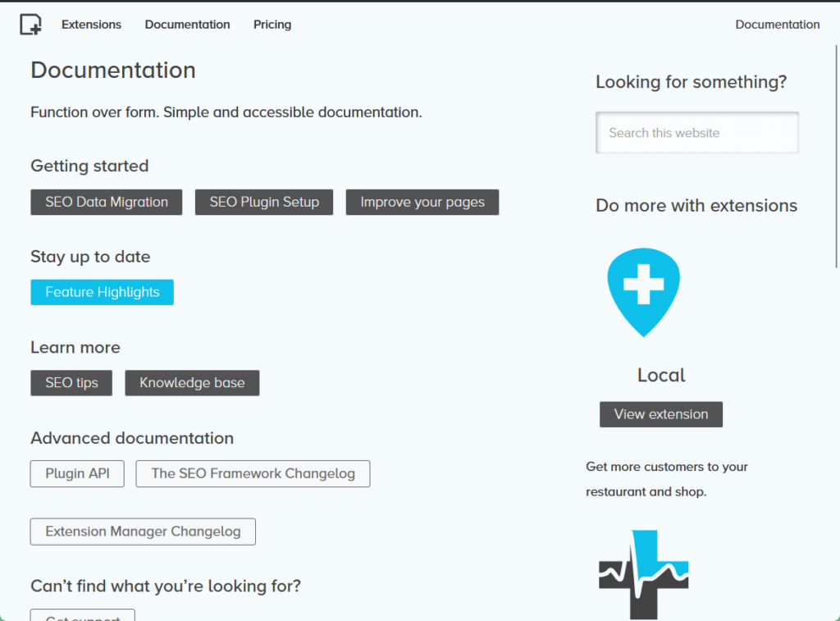
Task: Click the 'Learn more' heading
Action: [75, 347]
